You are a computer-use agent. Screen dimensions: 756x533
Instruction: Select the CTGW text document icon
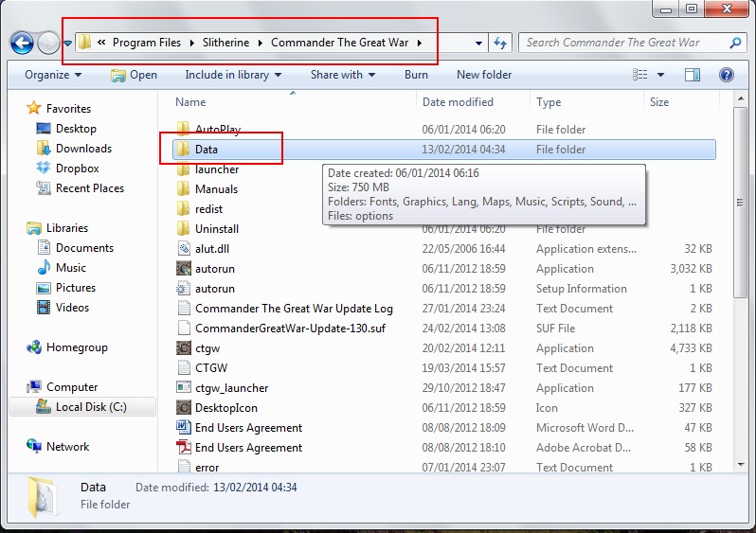[183, 367]
